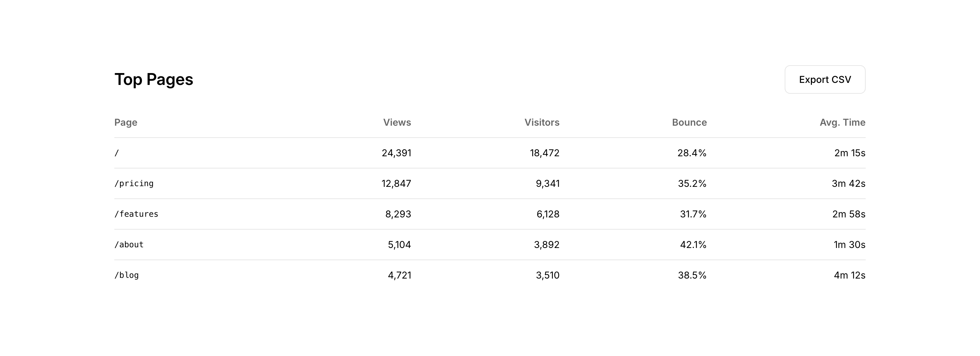Open the /about page row
Screen dimensions: 980x356
pyautogui.click(x=129, y=245)
